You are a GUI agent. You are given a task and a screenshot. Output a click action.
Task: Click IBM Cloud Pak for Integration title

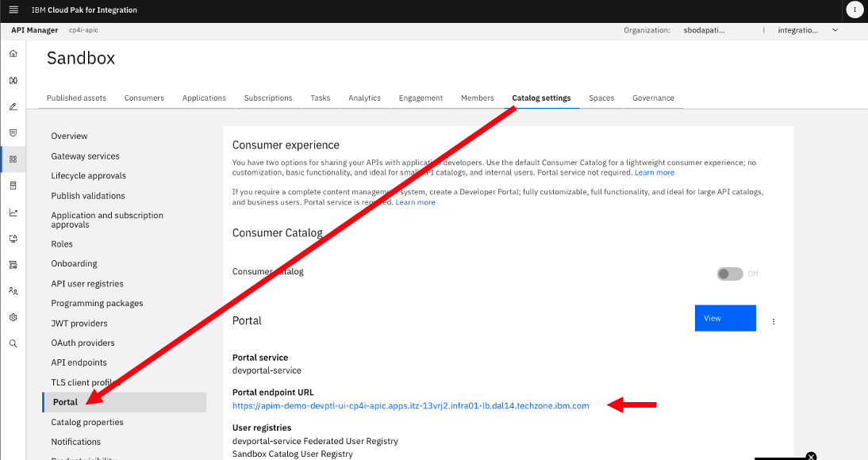click(84, 10)
